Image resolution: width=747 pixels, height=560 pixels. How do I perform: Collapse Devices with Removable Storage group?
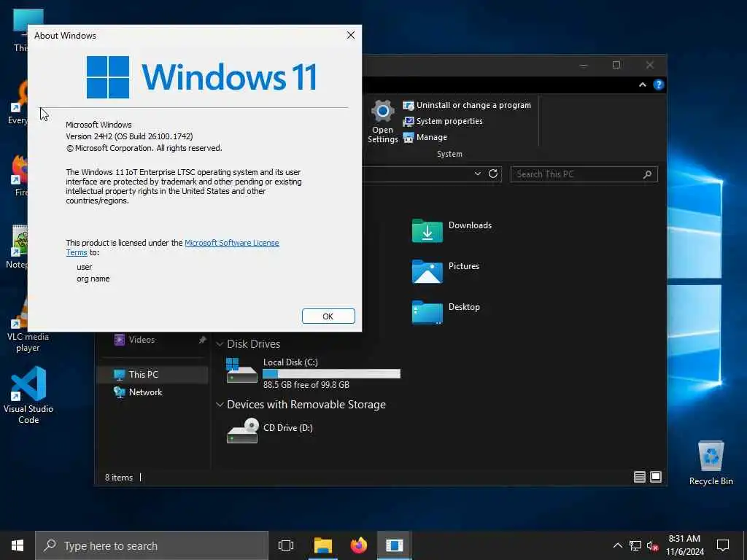[220, 405]
